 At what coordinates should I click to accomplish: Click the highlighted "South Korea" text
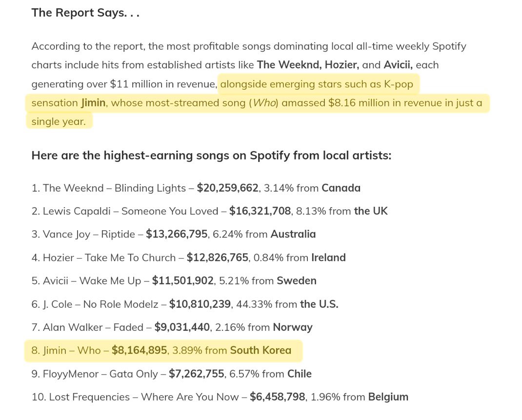coord(261,351)
